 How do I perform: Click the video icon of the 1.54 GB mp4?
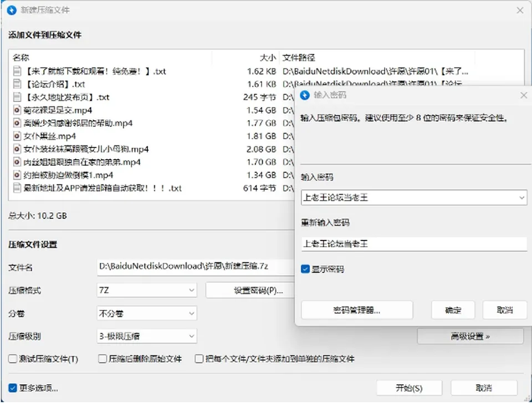[17, 110]
